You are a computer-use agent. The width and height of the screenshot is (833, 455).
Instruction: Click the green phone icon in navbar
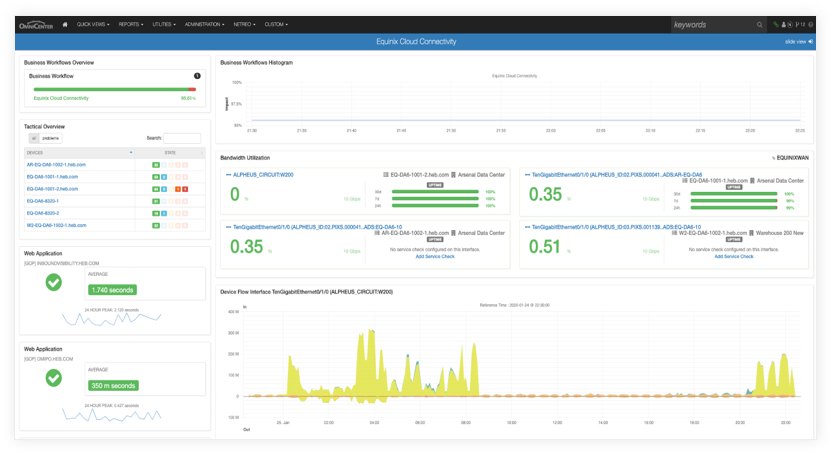pyautogui.click(x=774, y=24)
